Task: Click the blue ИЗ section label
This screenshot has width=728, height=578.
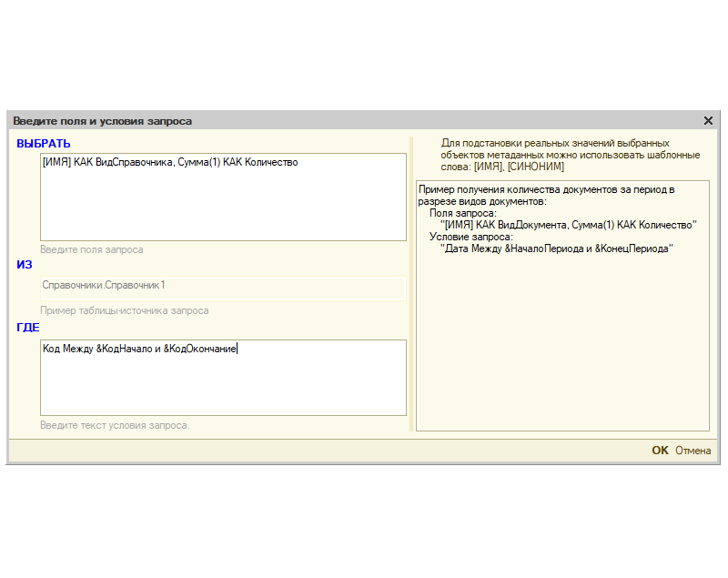Action: point(24,265)
